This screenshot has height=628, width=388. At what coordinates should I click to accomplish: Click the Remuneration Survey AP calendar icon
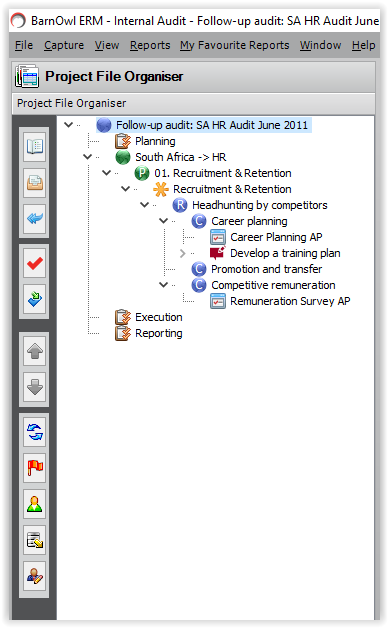[x=218, y=301]
